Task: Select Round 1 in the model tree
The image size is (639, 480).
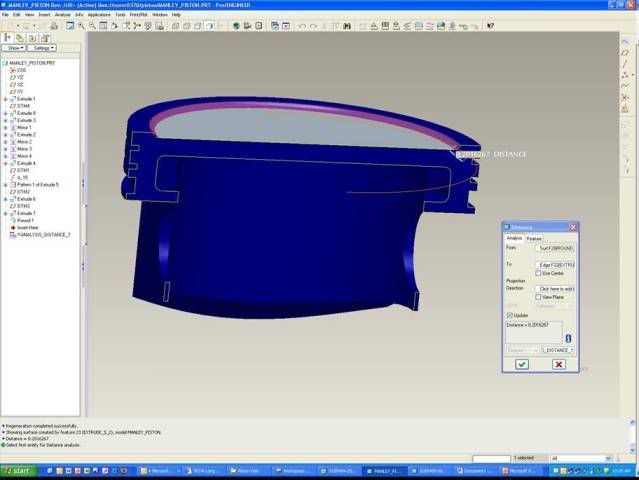Action: [x=25, y=220]
